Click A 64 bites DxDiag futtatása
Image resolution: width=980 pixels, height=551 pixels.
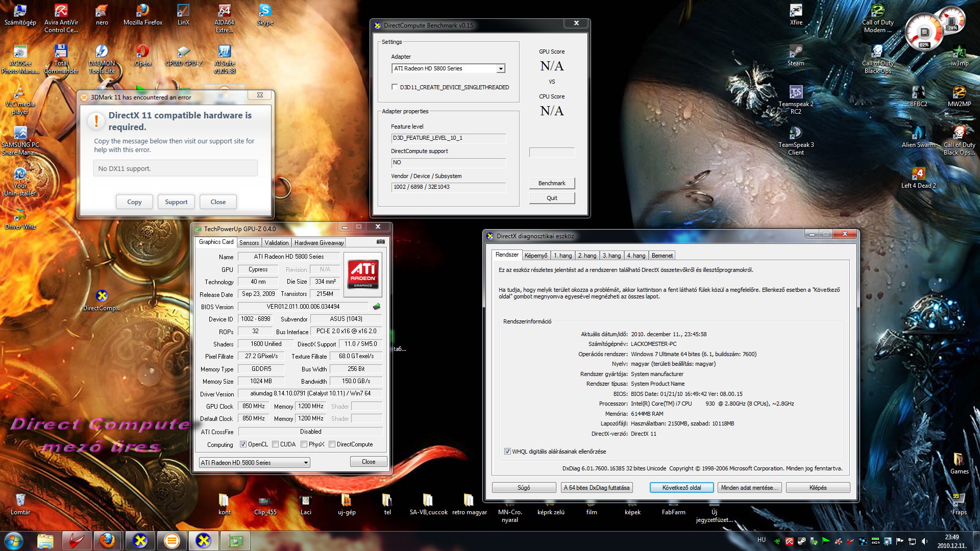coord(597,488)
